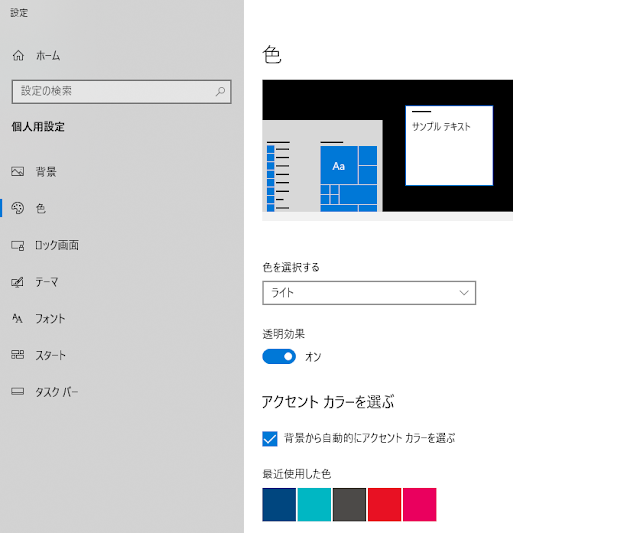Image resolution: width=640 pixels, height=533 pixels.
Task: Click the magnifier search icon
Action: pyautogui.click(x=220, y=91)
